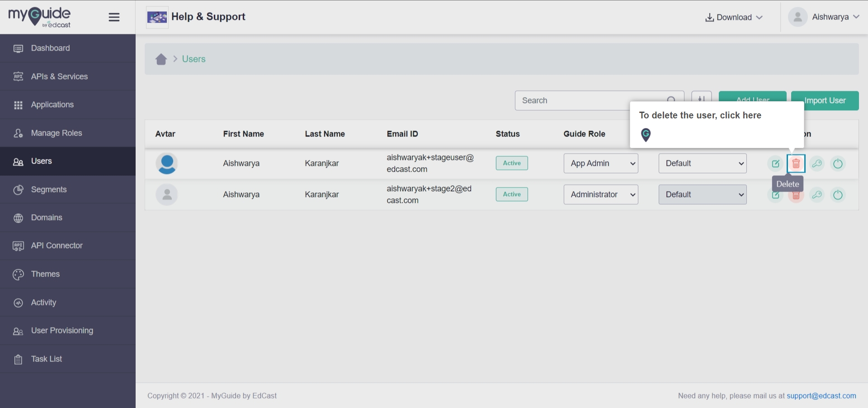Click blue avatar of stageuser row

point(167,164)
